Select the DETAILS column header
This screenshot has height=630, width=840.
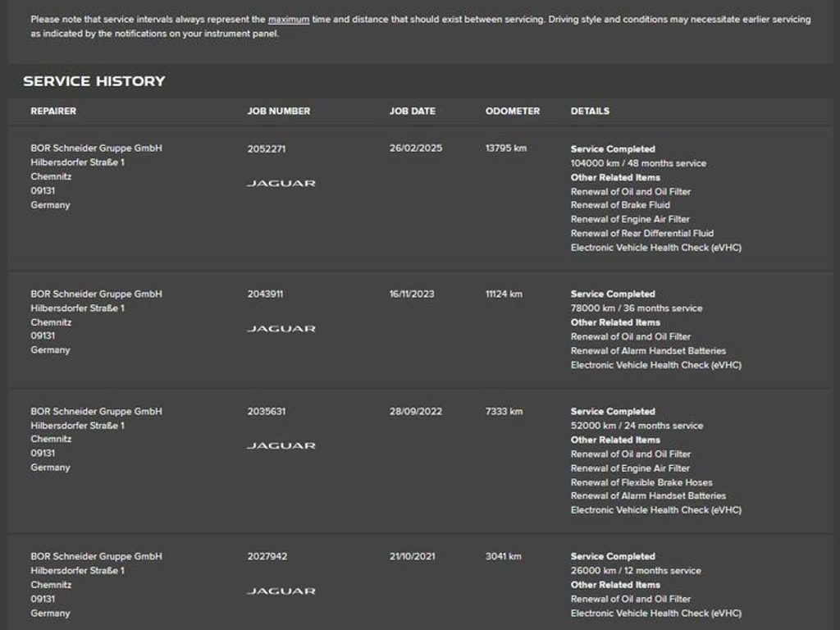pyautogui.click(x=590, y=111)
